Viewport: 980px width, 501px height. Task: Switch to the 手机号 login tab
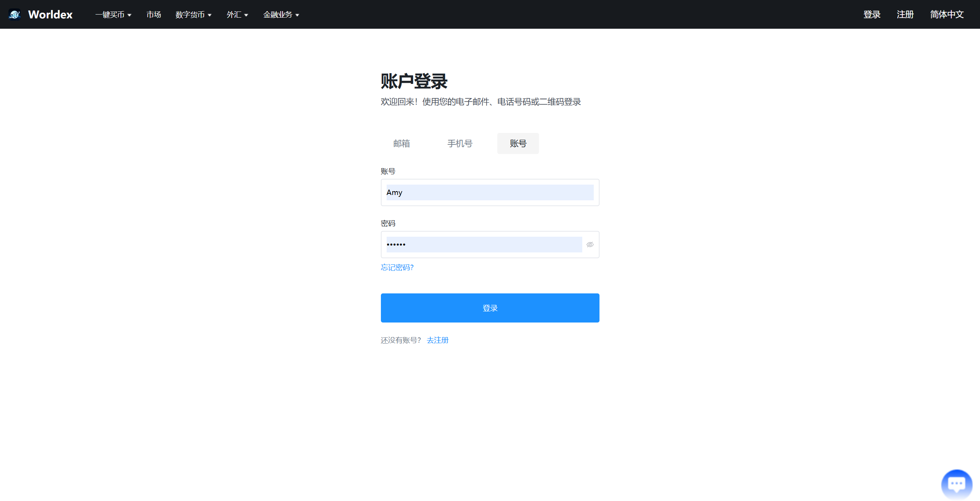coord(460,144)
